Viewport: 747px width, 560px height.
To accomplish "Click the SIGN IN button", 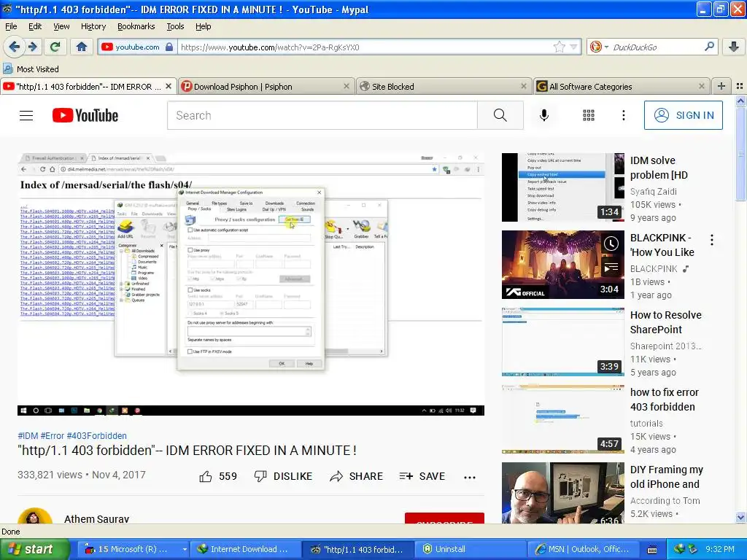I will [683, 115].
